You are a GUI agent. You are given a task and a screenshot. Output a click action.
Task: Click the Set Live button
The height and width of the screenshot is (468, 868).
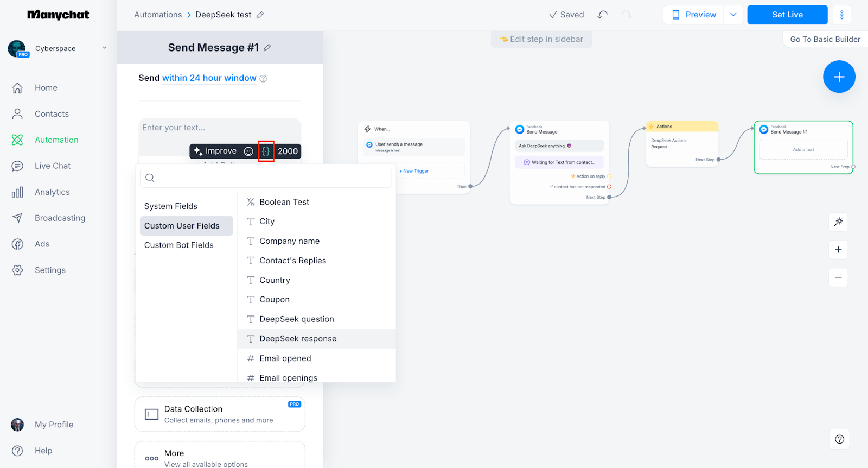click(787, 15)
